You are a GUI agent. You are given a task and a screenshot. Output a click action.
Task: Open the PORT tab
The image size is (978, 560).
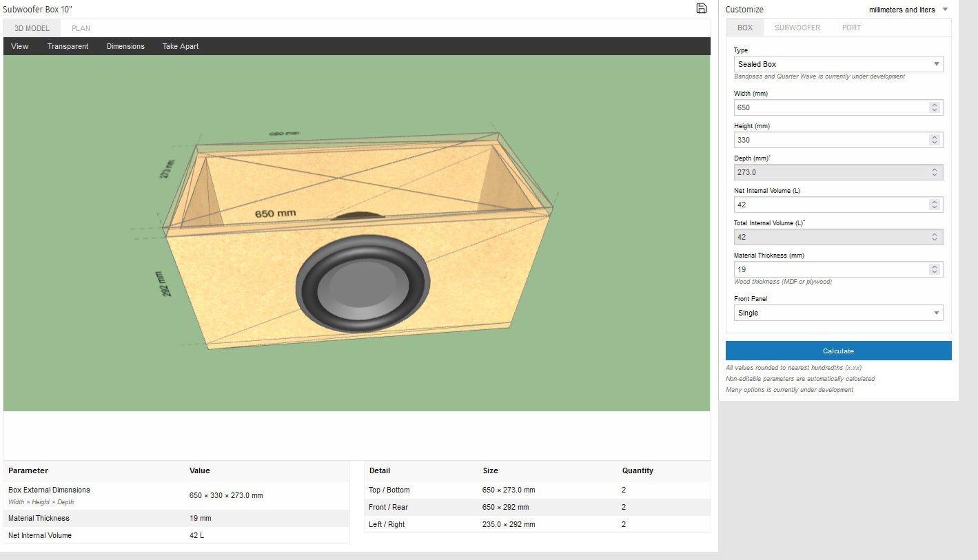(851, 28)
